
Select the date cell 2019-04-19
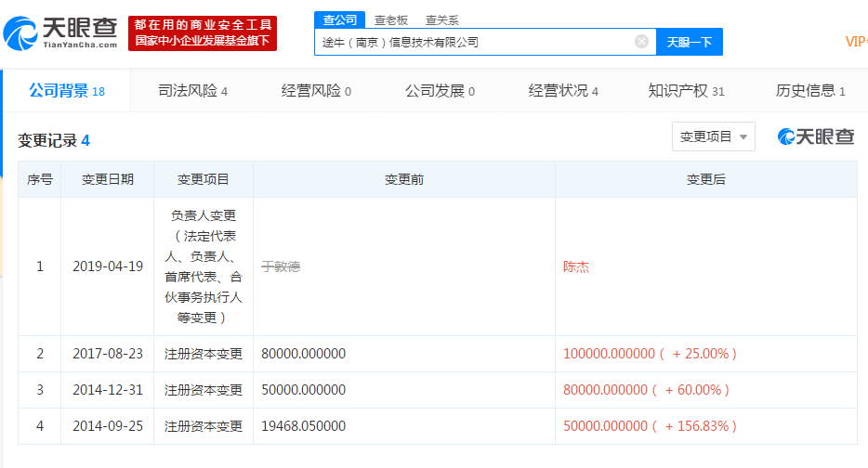(x=108, y=266)
